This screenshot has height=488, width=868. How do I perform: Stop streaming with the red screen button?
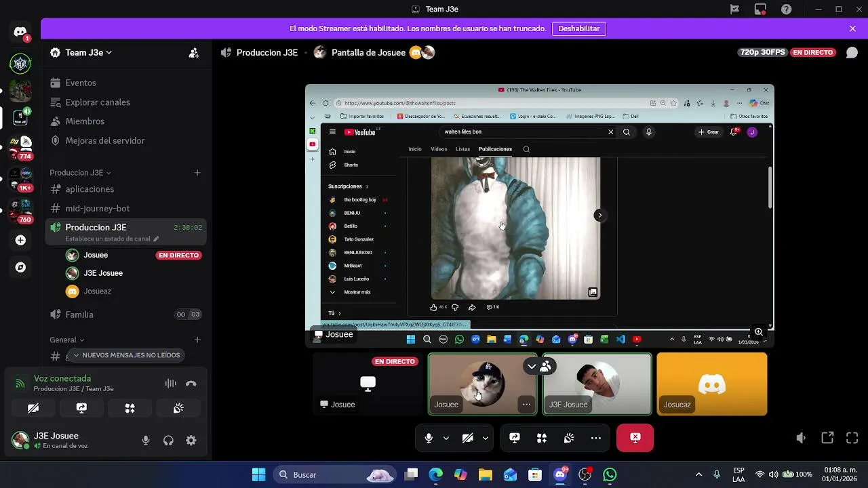635,438
